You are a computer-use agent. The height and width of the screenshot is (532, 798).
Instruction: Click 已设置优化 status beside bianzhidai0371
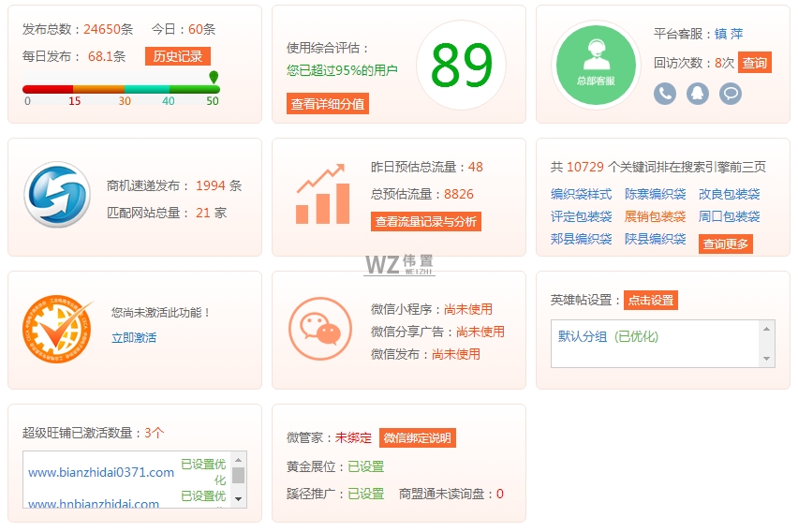203,472
